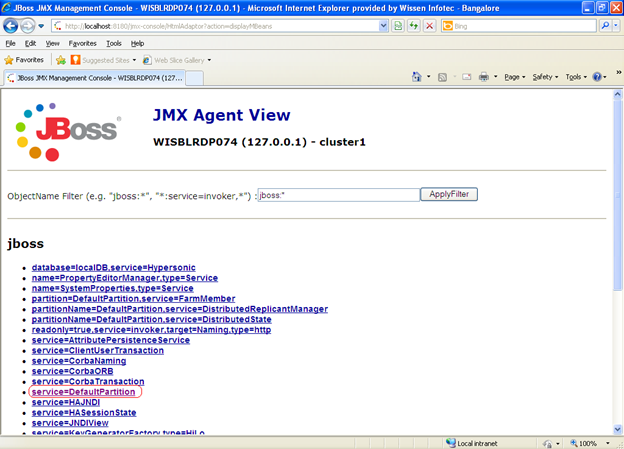Click the Print icon
624x449 pixels.
[484, 77]
